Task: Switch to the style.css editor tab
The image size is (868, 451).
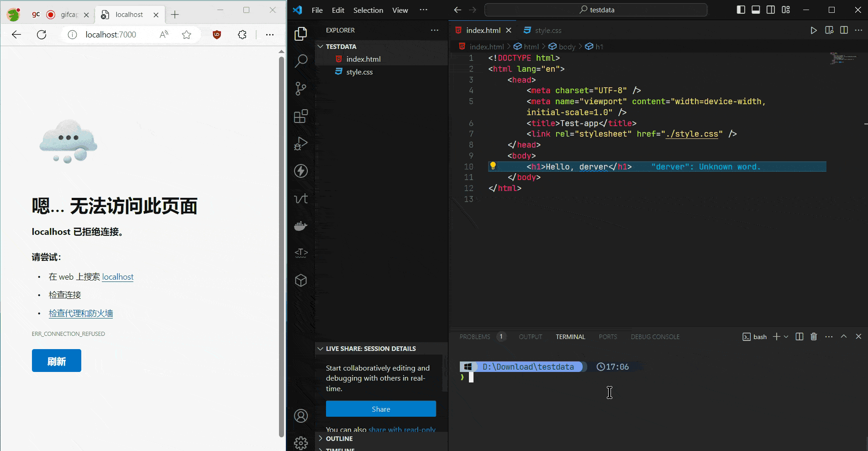Action: coord(542,30)
